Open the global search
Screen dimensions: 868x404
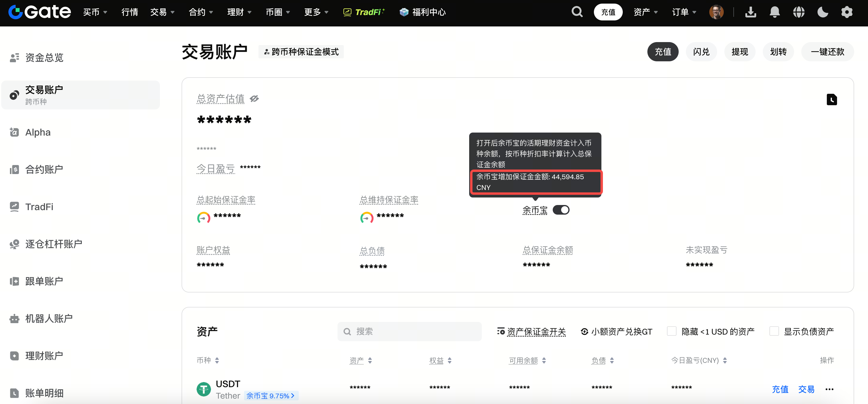(577, 12)
